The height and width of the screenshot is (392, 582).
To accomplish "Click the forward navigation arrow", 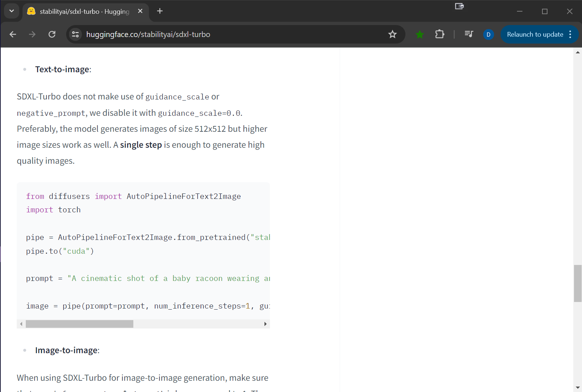I will point(32,34).
